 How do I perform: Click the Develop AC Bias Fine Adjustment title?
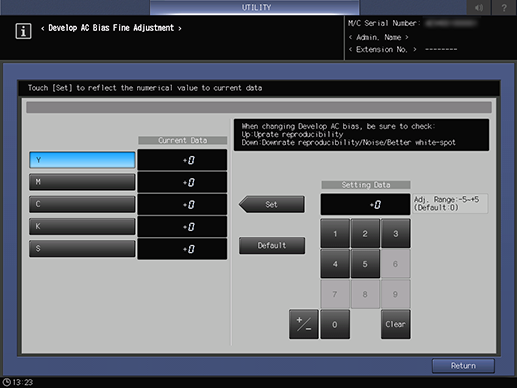(111, 28)
